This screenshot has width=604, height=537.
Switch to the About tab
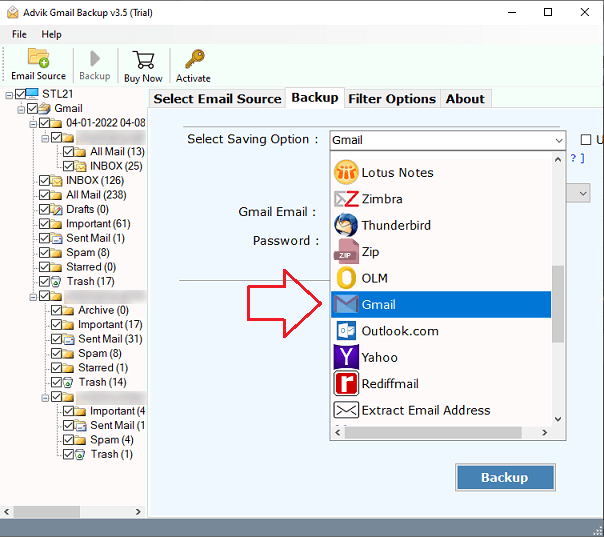(x=465, y=99)
